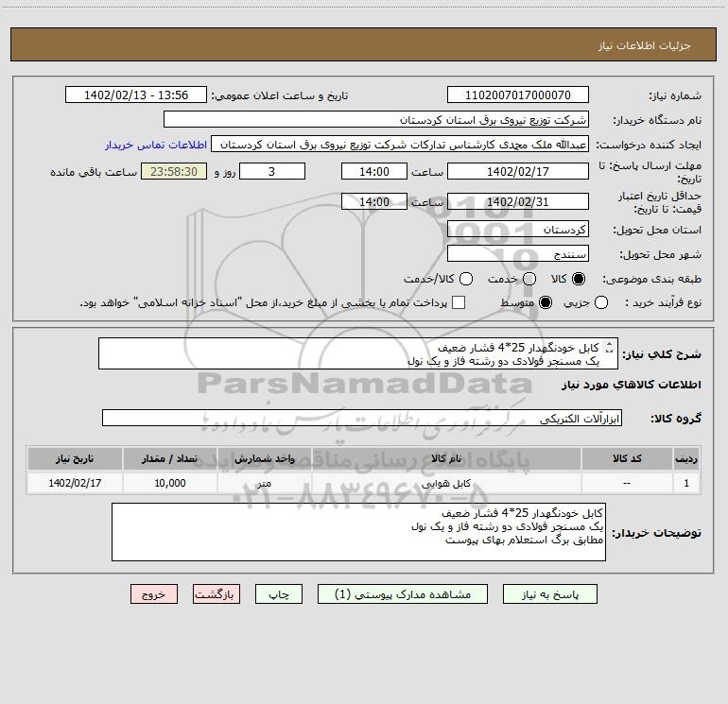Image resolution: width=728 pixels, height=704 pixels.
Task: Click the شماره نیاز field 1102007017000070
Action: [518, 94]
